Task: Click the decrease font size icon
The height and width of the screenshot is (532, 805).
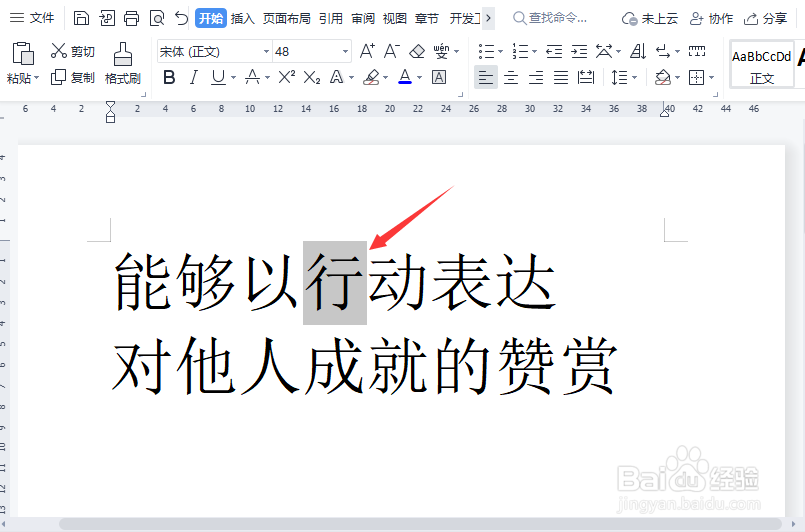Action: pyautogui.click(x=391, y=51)
